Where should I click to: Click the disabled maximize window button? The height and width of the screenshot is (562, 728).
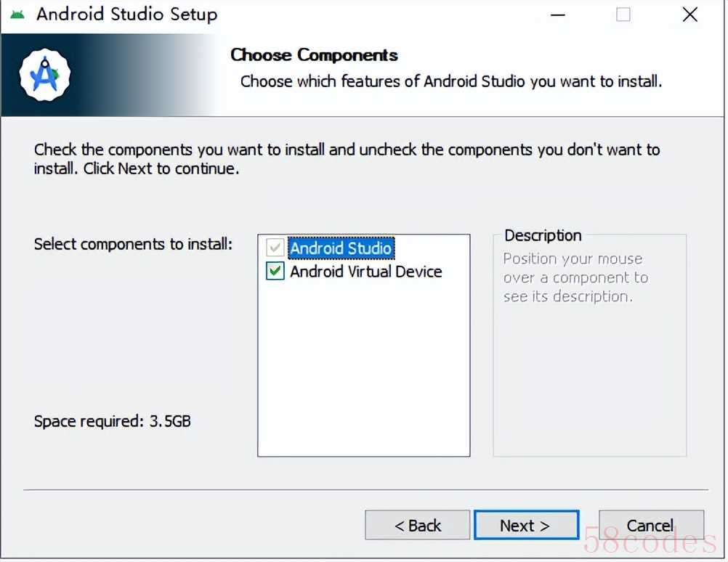(x=623, y=15)
